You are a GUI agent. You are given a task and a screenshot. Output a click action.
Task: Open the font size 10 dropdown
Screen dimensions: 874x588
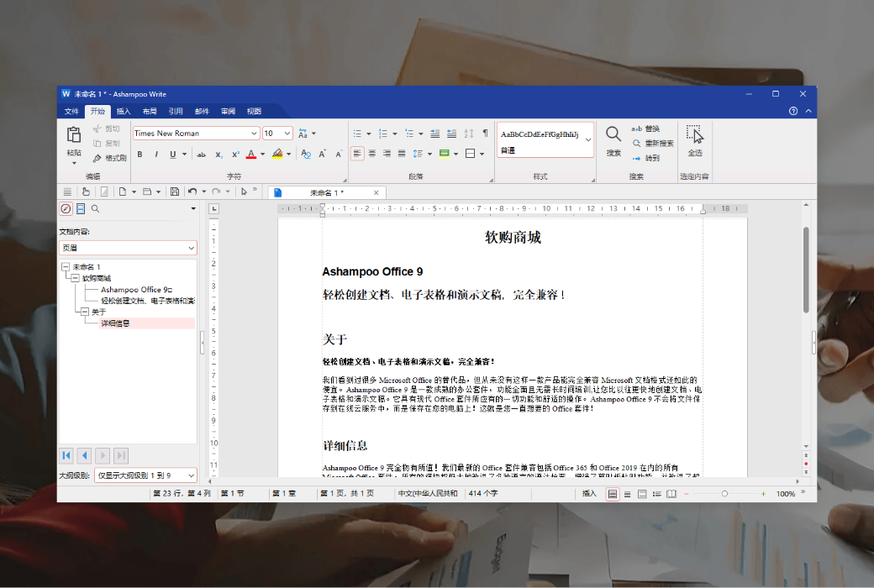pyautogui.click(x=287, y=134)
